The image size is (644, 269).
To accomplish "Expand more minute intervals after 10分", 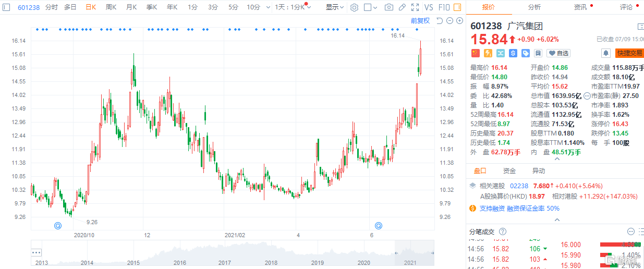I will click(x=268, y=7).
